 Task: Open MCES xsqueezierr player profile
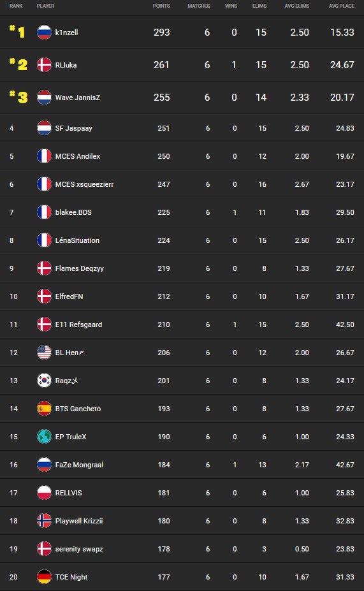pyautogui.click(x=84, y=184)
